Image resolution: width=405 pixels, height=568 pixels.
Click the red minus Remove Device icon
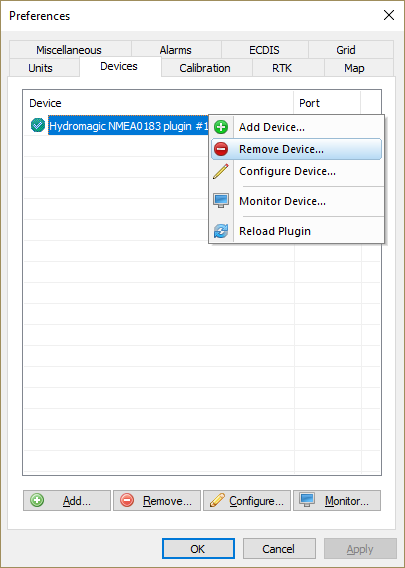coord(221,149)
